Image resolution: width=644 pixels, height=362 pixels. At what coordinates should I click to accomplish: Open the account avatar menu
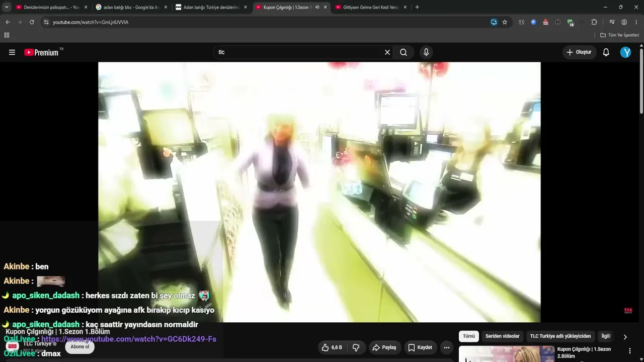625,52
